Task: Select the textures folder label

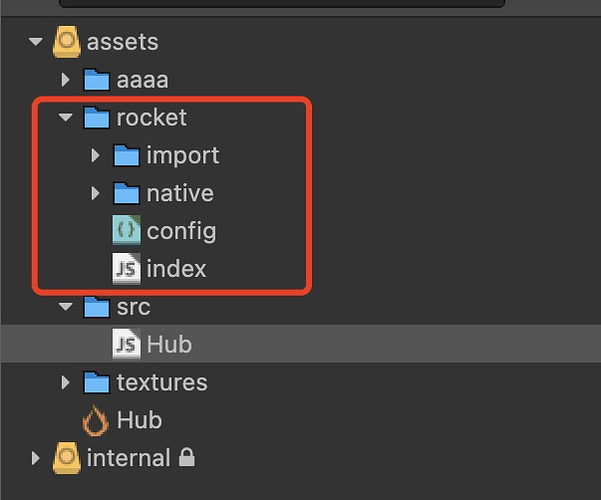Action: [x=161, y=382]
